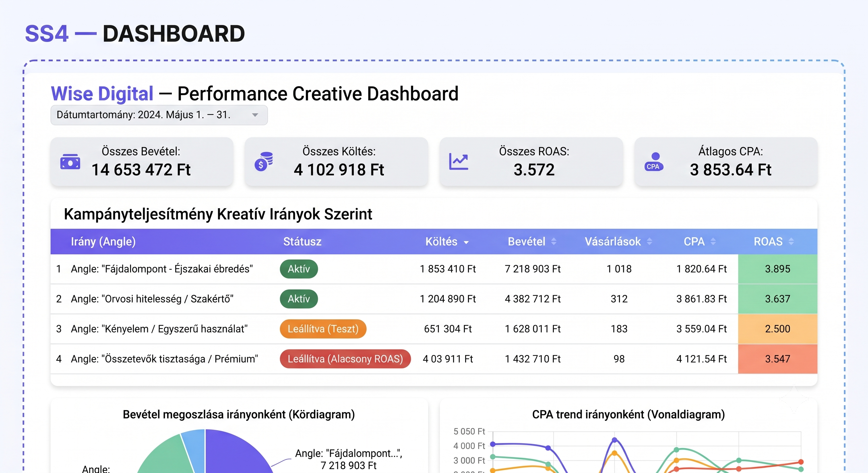Select the Státusz column header
Viewport: 868px width, 473px height.
302,242
